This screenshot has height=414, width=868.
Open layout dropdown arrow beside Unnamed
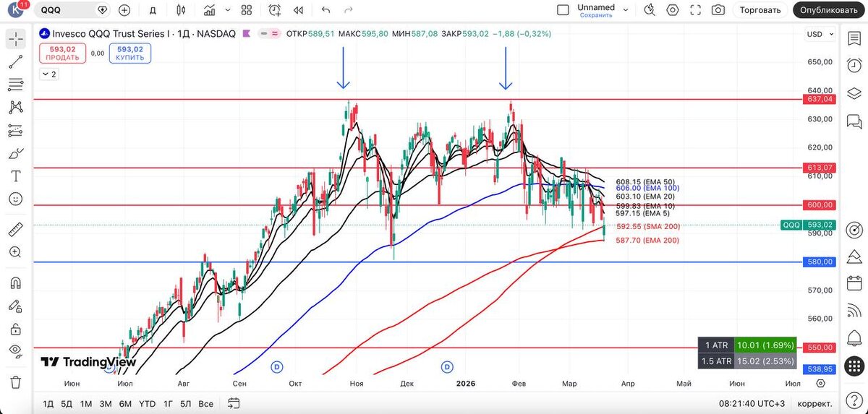[x=626, y=10]
